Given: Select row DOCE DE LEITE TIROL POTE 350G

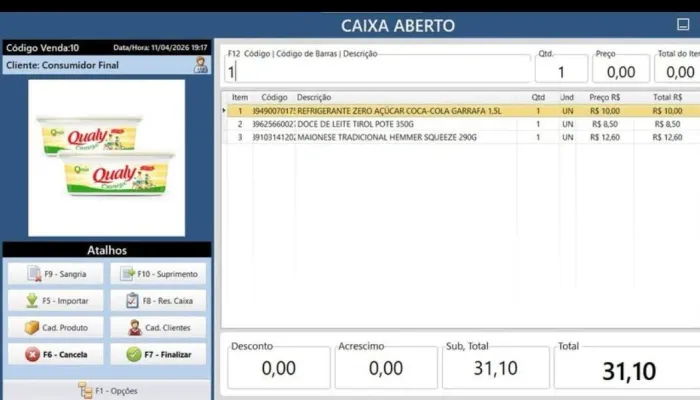Looking at the screenshot, I should 463,124.
